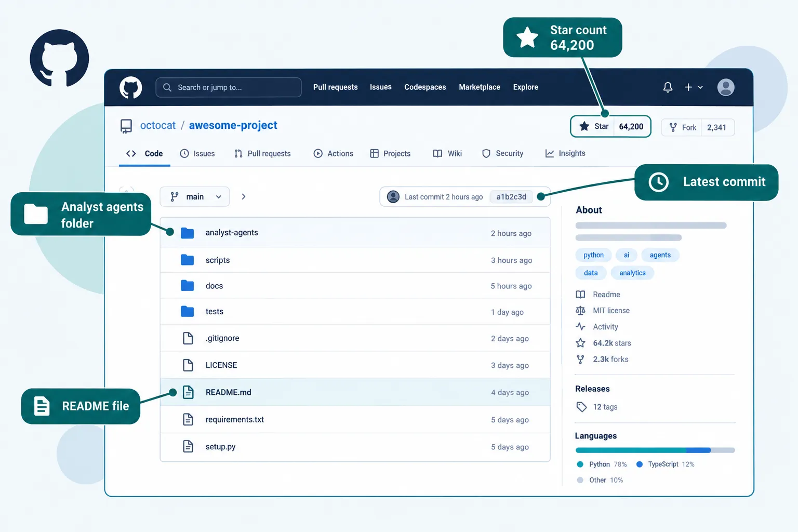This screenshot has height=532, width=798.
Task: Go to Codespaces in the top bar
Action: tap(425, 87)
